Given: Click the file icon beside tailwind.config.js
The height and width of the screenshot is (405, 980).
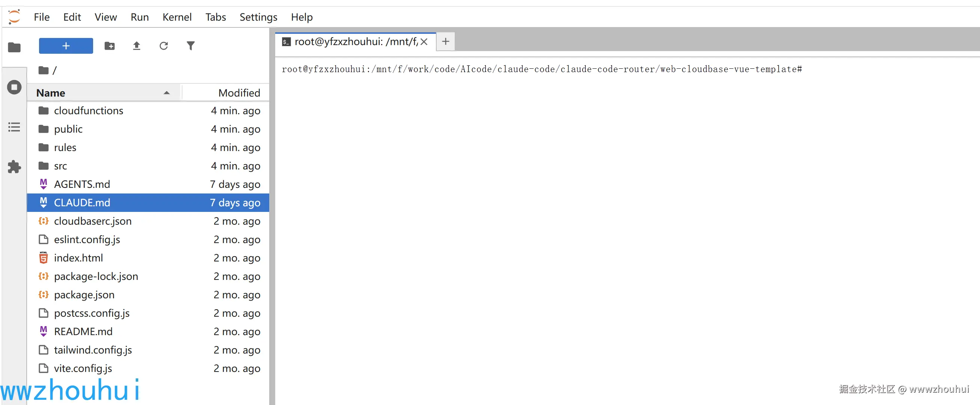Looking at the screenshot, I should pyautogui.click(x=44, y=350).
